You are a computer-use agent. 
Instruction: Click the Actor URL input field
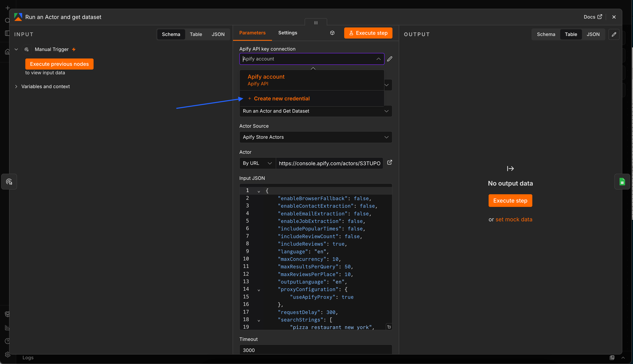(x=330, y=163)
